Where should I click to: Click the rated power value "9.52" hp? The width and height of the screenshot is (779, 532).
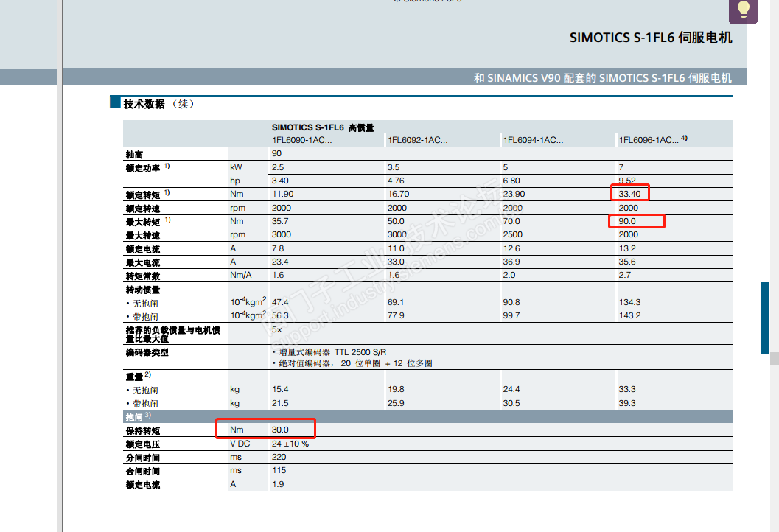point(627,181)
